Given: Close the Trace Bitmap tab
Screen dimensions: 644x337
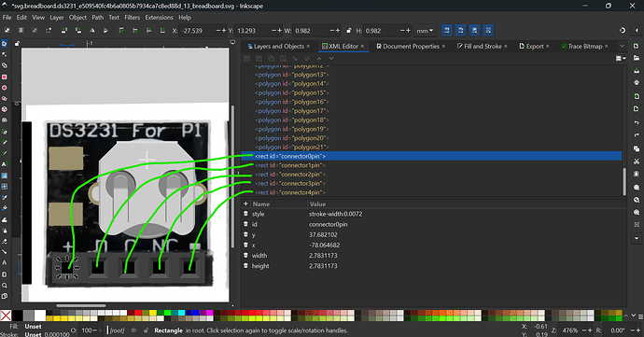Looking at the screenshot, I should (x=607, y=47).
